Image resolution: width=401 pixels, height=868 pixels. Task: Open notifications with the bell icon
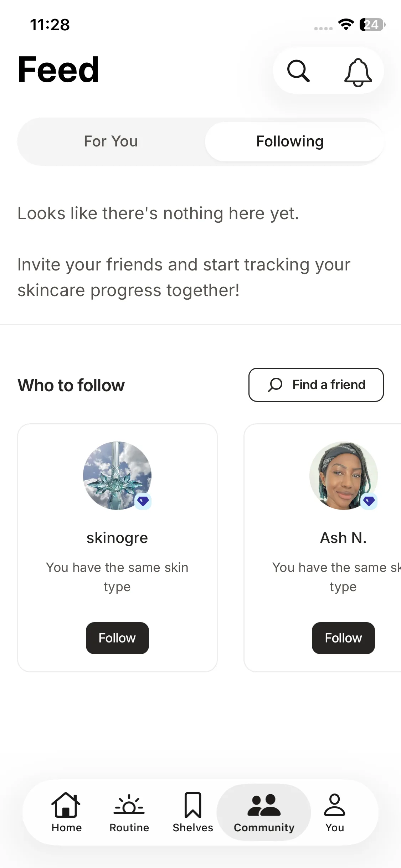coord(358,72)
